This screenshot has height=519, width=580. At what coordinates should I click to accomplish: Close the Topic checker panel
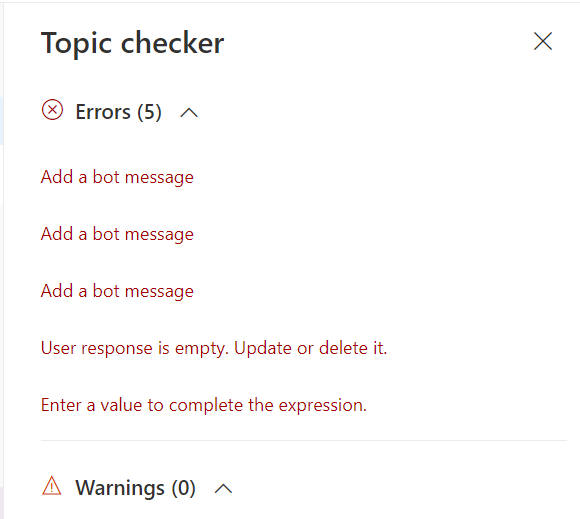(543, 41)
